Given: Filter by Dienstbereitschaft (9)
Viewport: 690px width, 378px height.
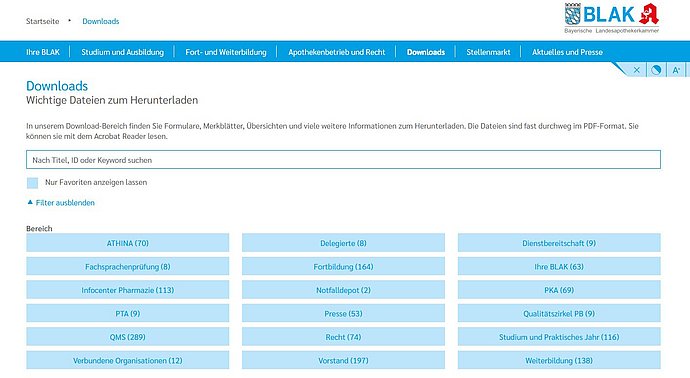Looking at the screenshot, I should [x=559, y=243].
